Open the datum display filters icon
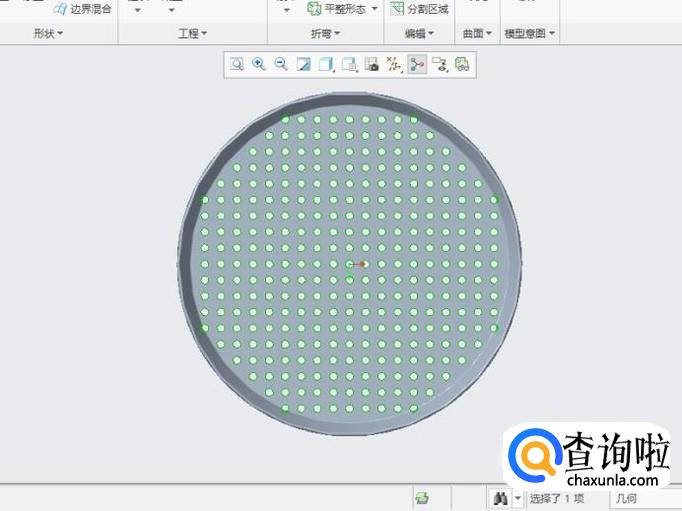 tap(394, 64)
